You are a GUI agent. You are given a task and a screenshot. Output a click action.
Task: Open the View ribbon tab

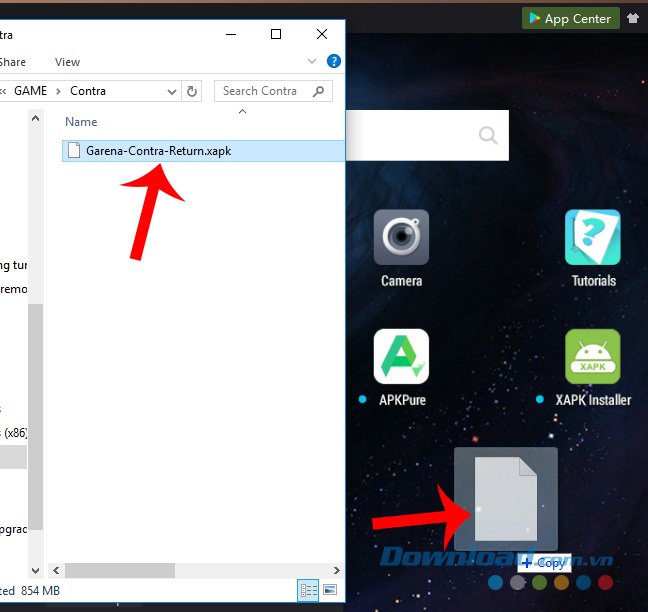pyautogui.click(x=67, y=62)
